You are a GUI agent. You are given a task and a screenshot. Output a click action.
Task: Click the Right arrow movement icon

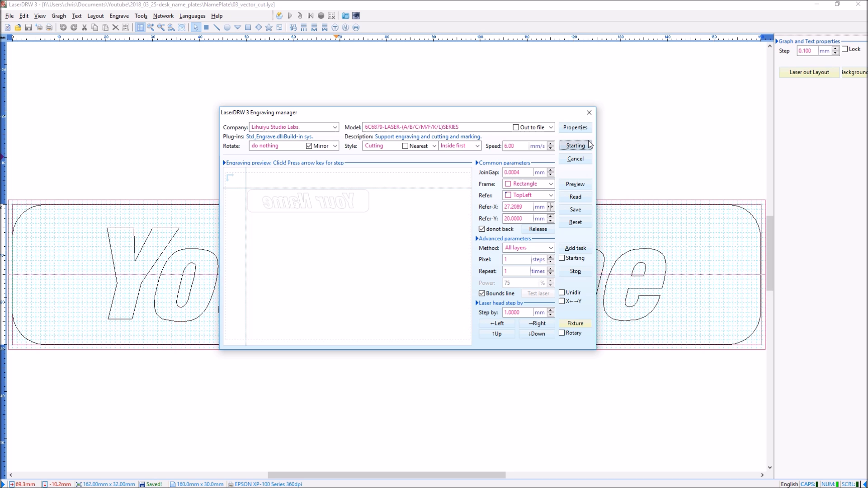[x=537, y=323]
